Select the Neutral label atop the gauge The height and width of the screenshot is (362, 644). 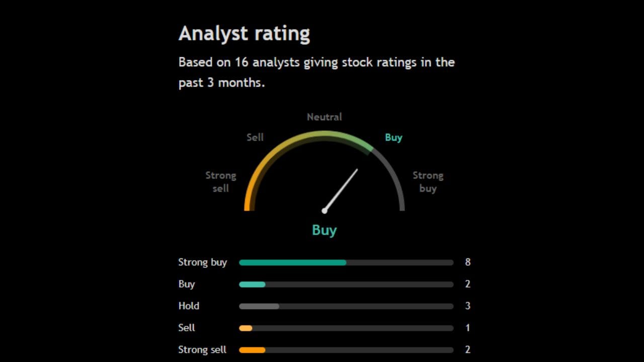[x=324, y=117]
